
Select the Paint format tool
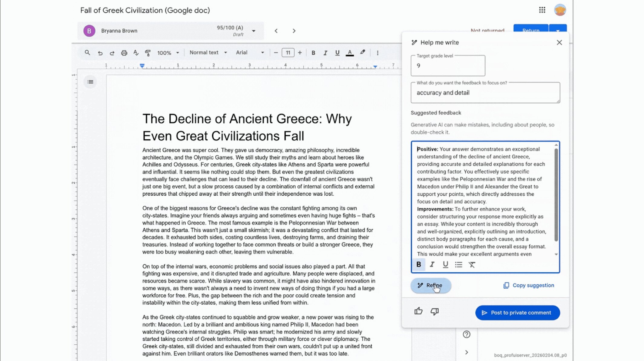(x=148, y=52)
